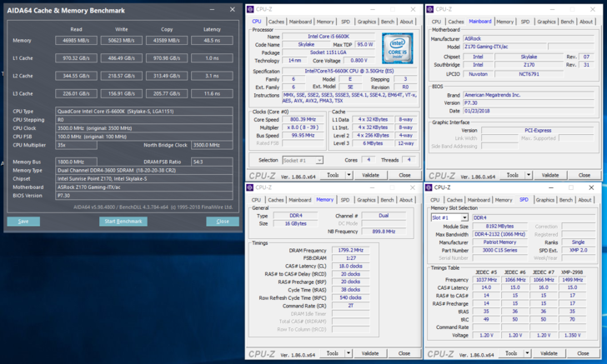
Task: Expand the Tools arrow in the Mainboard window
Action: click(x=529, y=175)
